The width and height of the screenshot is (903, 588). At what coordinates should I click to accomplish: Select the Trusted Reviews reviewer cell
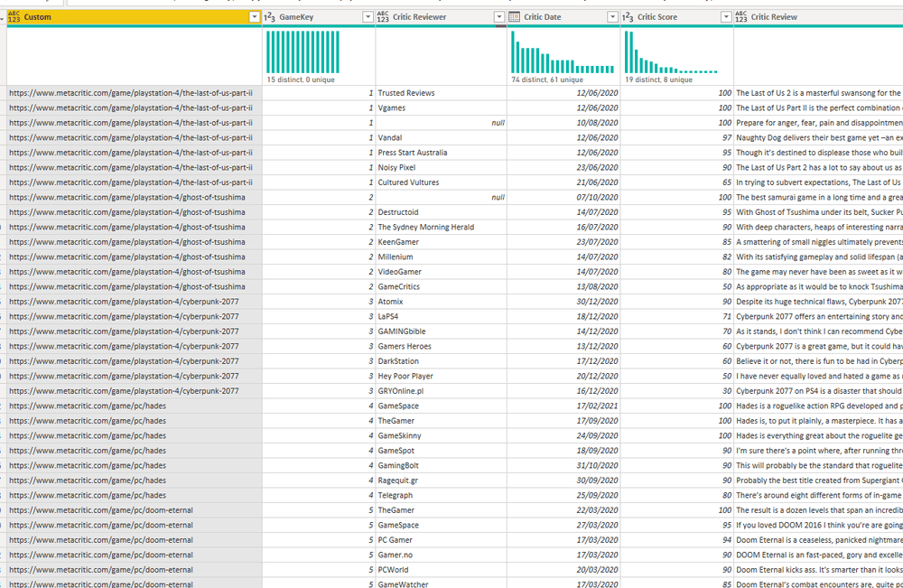click(x=442, y=93)
